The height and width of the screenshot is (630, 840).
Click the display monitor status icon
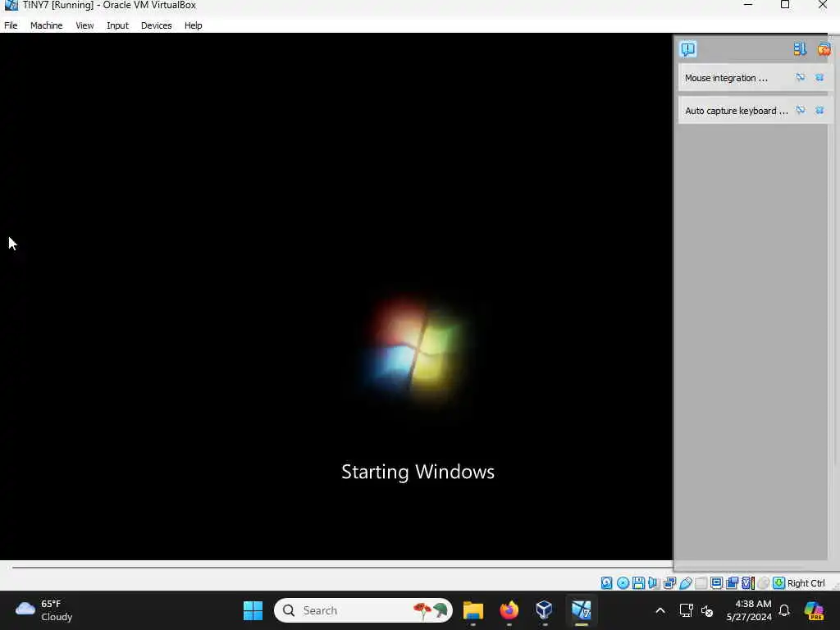point(716,583)
